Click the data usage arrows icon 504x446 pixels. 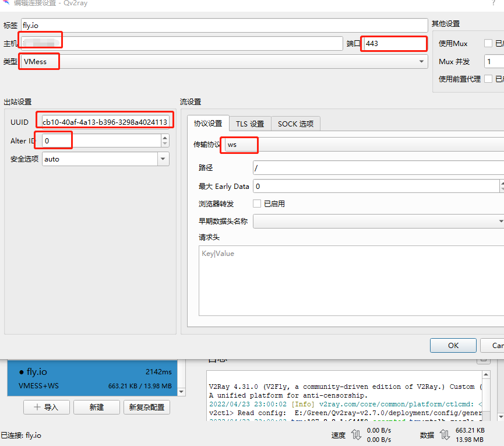(444, 435)
